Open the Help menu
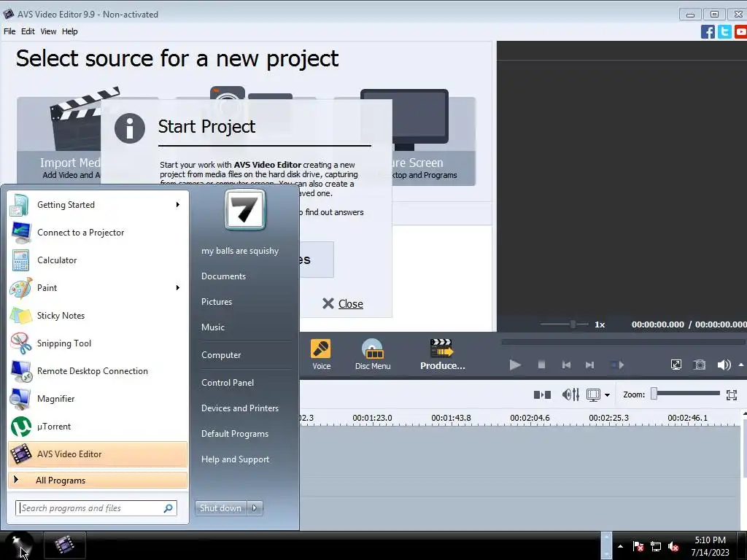This screenshot has width=747, height=560. (x=69, y=31)
